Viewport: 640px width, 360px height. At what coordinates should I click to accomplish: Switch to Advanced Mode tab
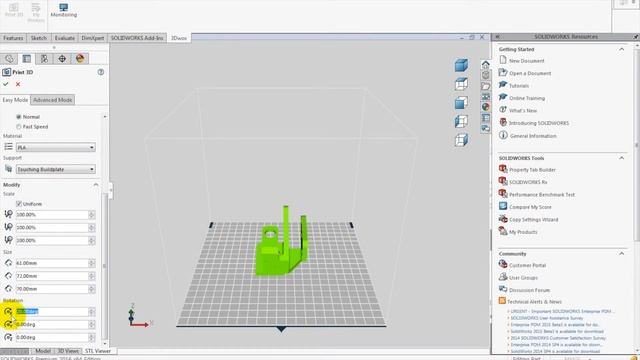[x=53, y=100]
